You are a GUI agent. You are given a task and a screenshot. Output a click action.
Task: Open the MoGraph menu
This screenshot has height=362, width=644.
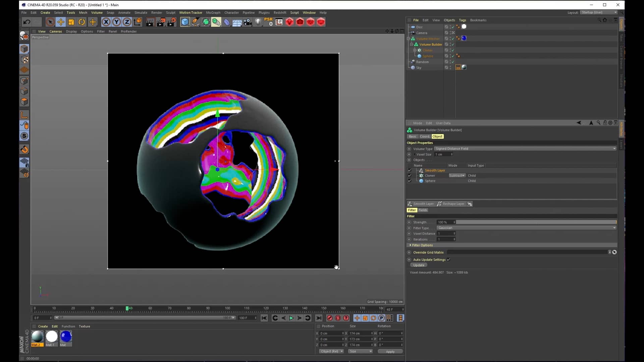[x=213, y=12]
